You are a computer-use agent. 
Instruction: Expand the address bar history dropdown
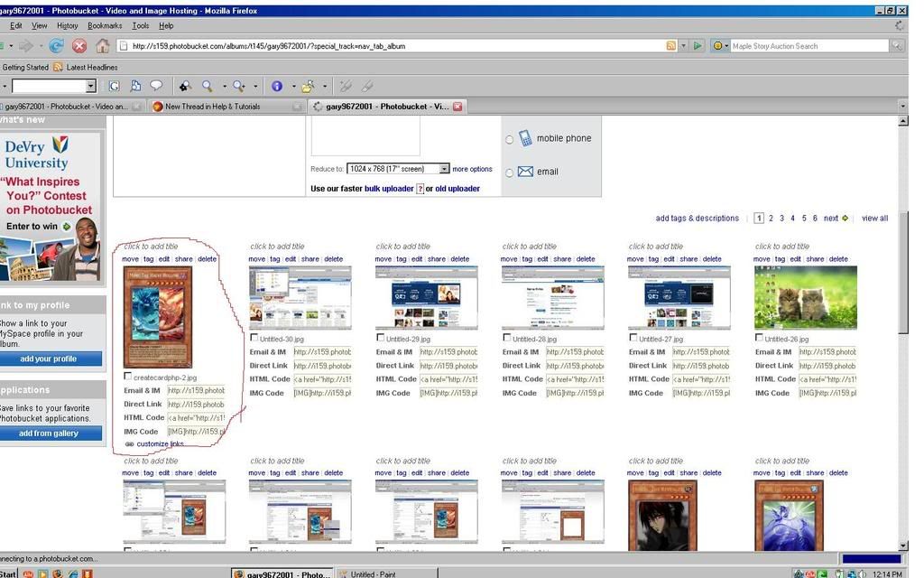[683, 46]
